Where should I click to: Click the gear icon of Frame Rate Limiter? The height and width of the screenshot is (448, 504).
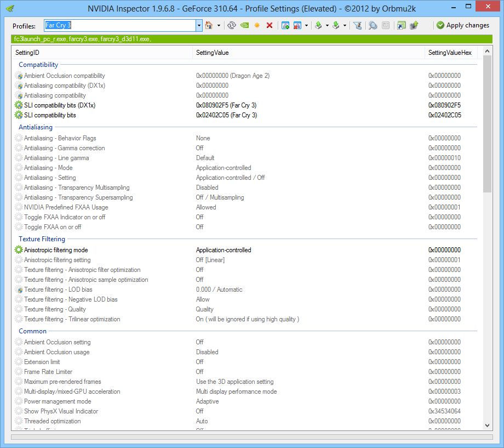point(19,372)
